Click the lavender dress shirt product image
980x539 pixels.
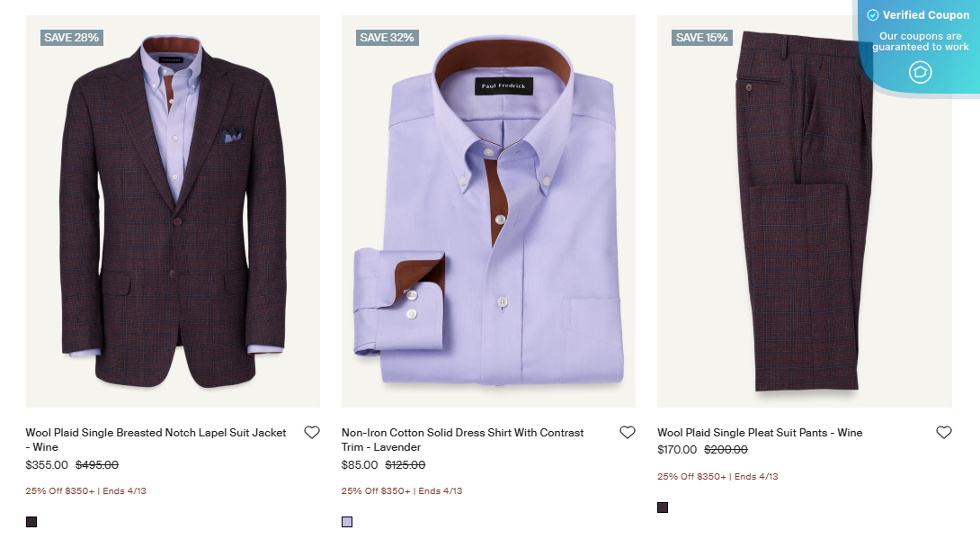tap(487, 211)
